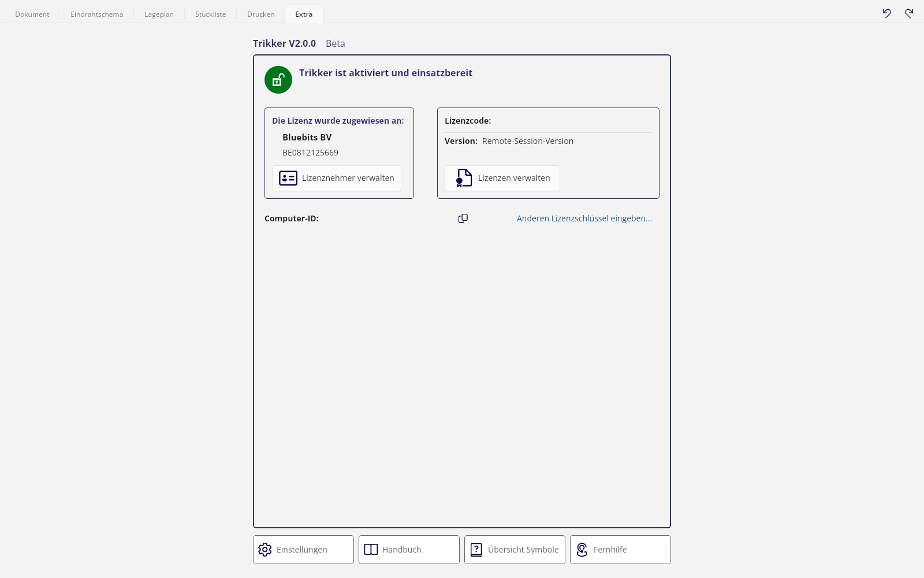Select the Extra tab
The height and width of the screenshot is (578, 924).
point(304,14)
